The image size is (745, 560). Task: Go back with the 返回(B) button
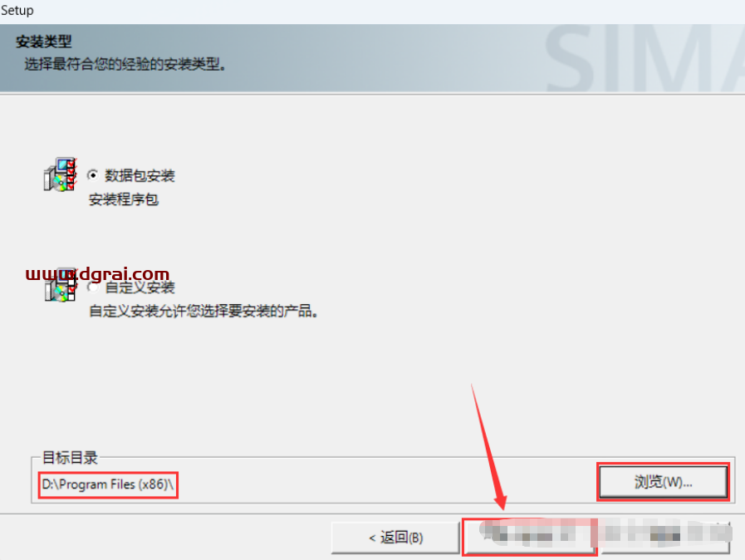395,538
